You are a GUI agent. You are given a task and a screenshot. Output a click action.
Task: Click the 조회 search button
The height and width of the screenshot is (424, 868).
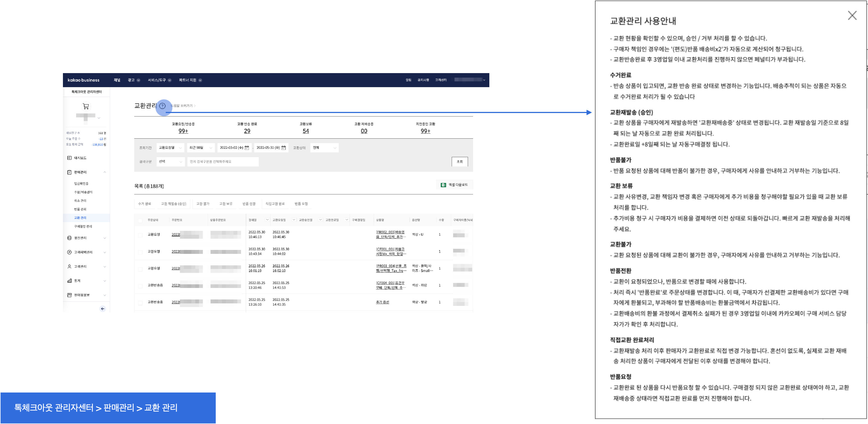click(459, 162)
